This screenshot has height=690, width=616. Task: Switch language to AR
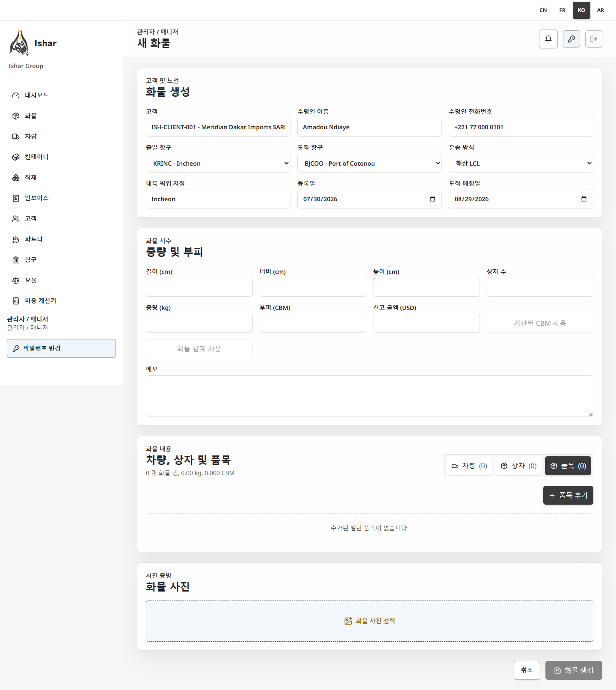click(601, 10)
